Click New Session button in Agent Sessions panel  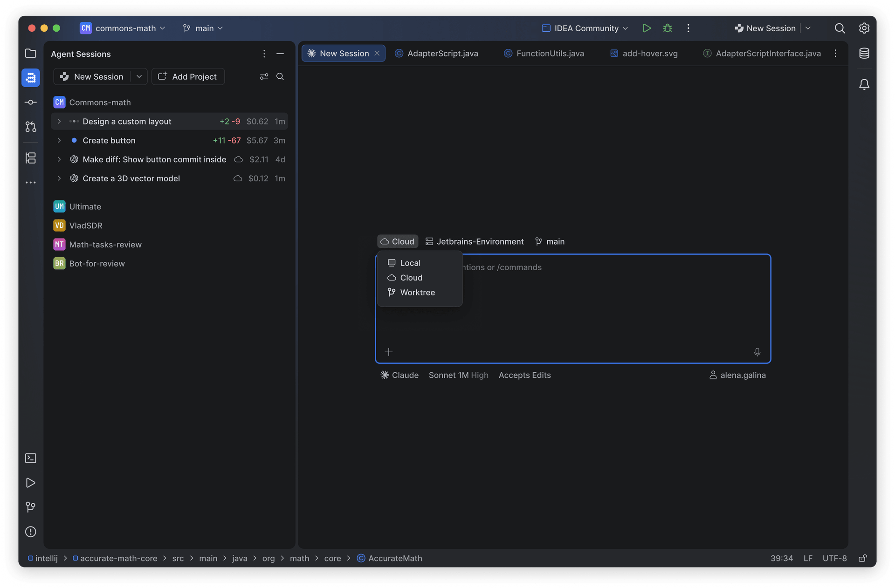click(x=92, y=76)
